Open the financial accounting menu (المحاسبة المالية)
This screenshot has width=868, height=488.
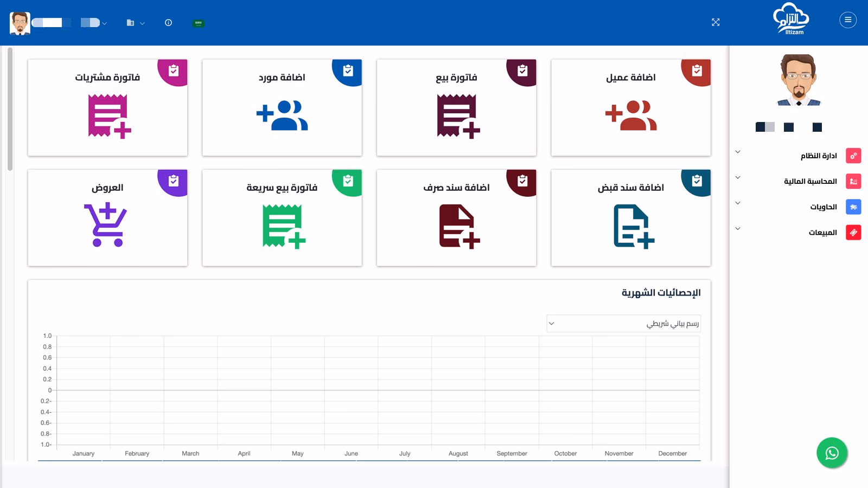click(x=810, y=181)
